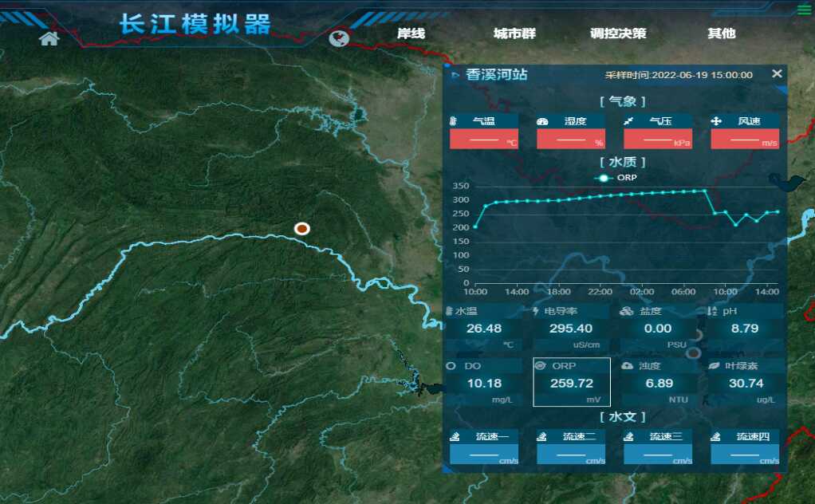The width and height of the screenshot is (815, 504).
Task: Go to the home page icon
Action: click(49, 39)
